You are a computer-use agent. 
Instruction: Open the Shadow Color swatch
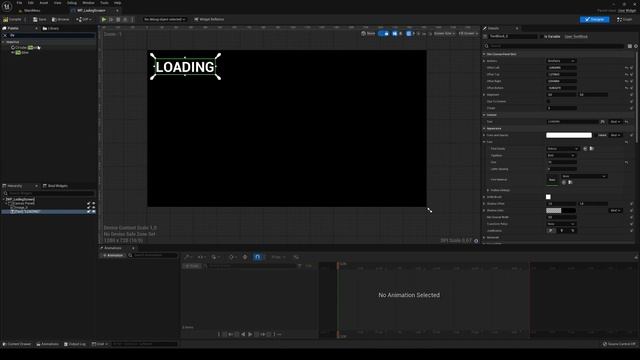click(x=561, y=211)
